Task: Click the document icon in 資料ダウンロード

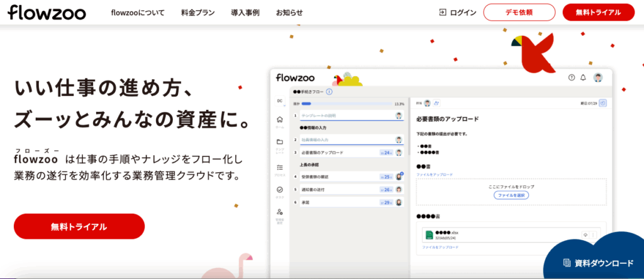Action: pyautogui.click(x=567, y=263)
